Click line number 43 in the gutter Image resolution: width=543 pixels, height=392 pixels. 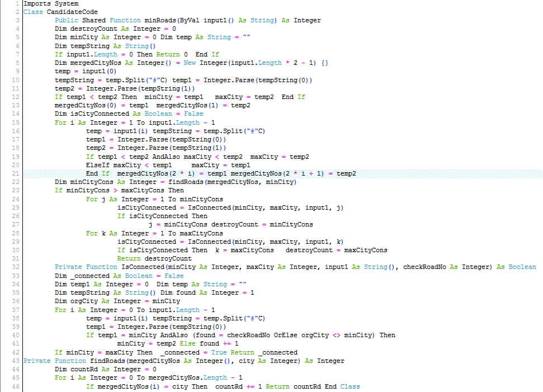(16, 361)
